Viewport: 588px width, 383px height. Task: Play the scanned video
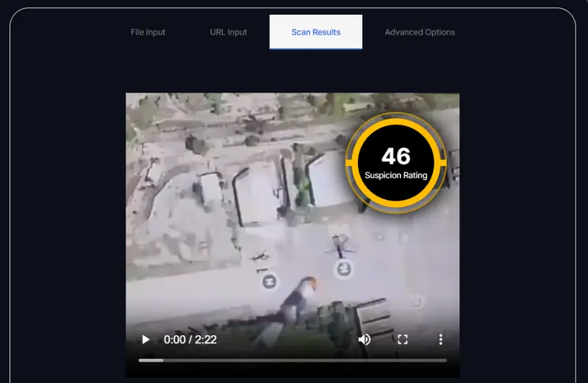(x=146, y=340)
